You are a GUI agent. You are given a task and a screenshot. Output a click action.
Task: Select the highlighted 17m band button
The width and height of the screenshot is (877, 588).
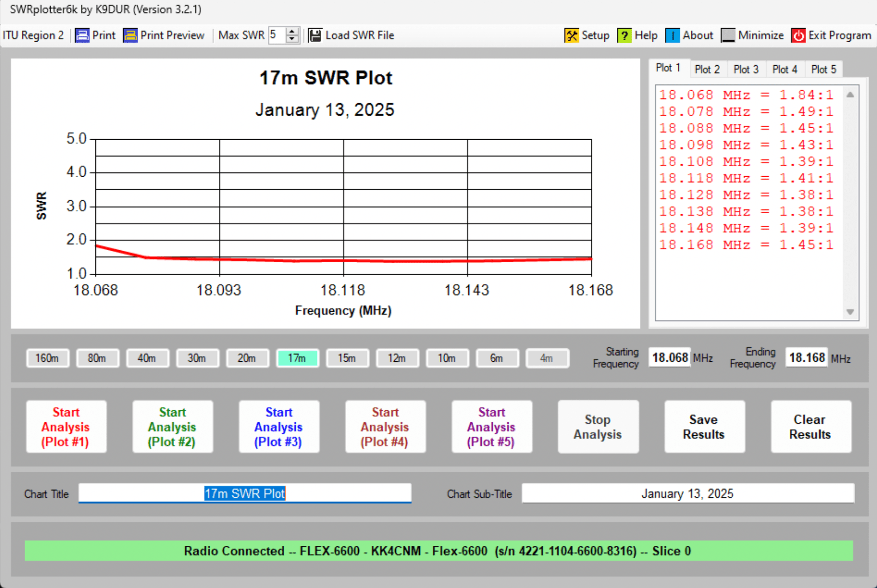(x=297, y=358)
